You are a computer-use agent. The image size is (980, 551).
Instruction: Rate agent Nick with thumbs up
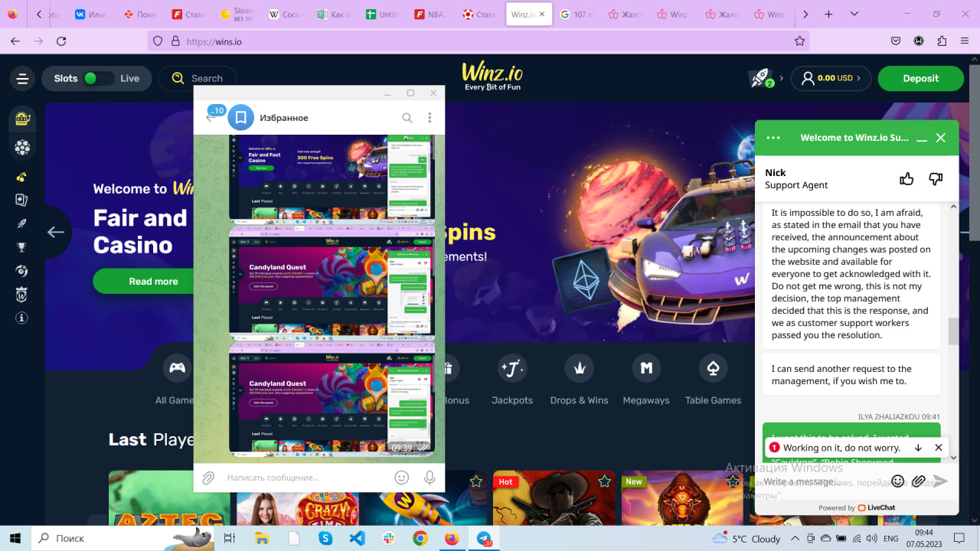coord(907,179)
